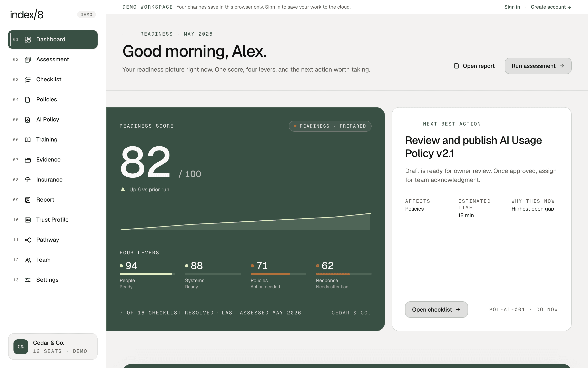
Task: Click the 82 readiness score
Action: pyautogui.click(x=145, y=162)
